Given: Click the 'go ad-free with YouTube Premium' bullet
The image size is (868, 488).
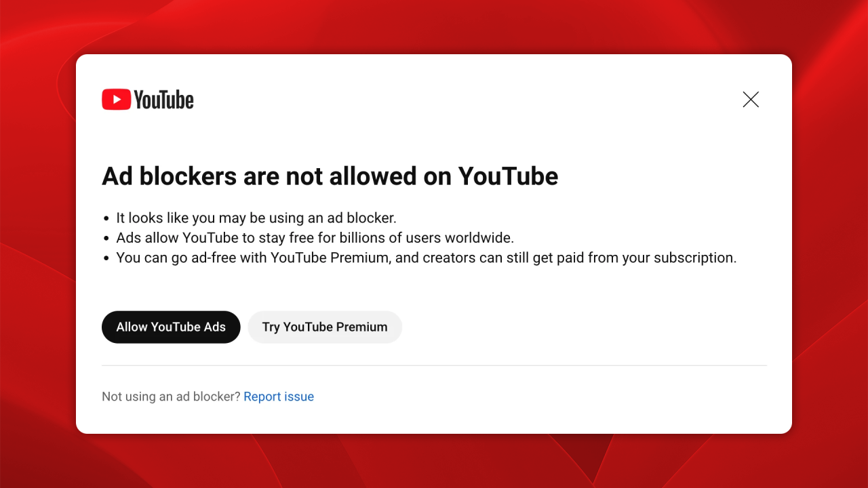Looking at the screenshot, I should (x=427, y=258).
